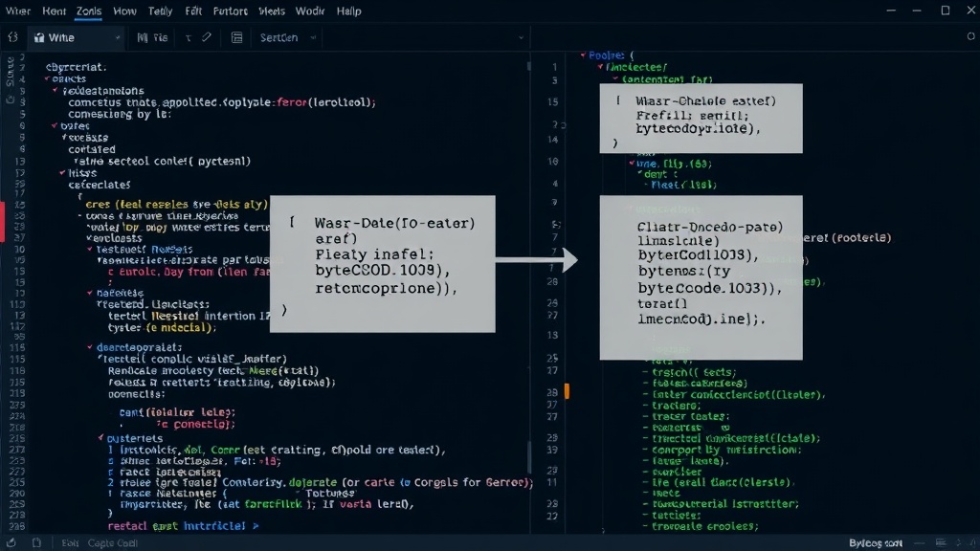This screenshot has height=551, width=980.
Task: Select the 'comesting by le:' line
Action: click(x=120, y=115)
